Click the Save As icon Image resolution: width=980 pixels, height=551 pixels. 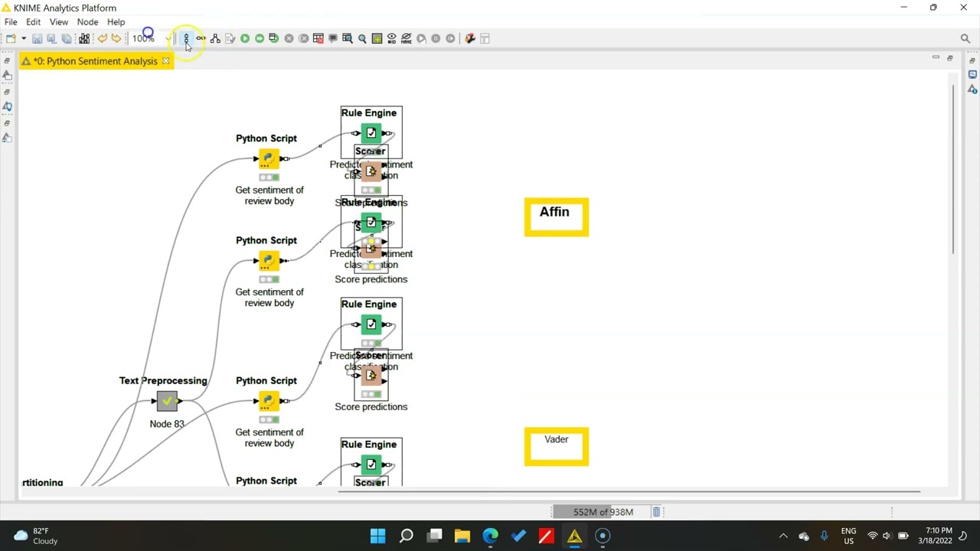51,38
